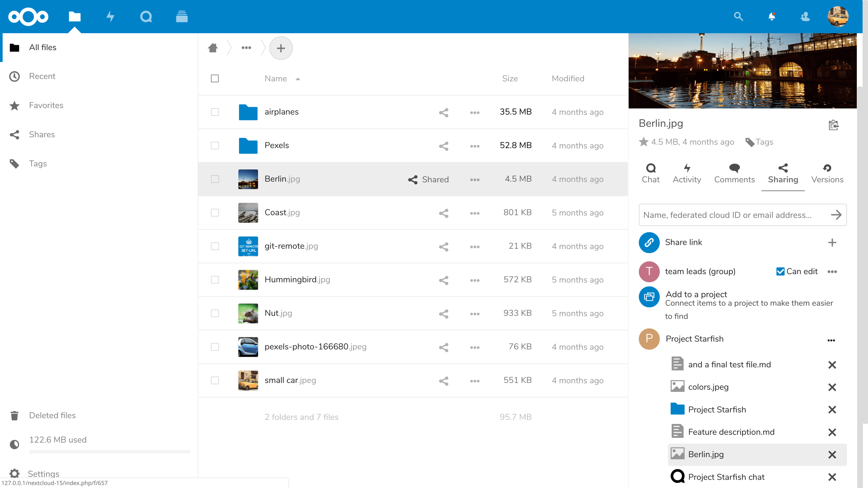Select the airplanes folder checkbox

215,112
